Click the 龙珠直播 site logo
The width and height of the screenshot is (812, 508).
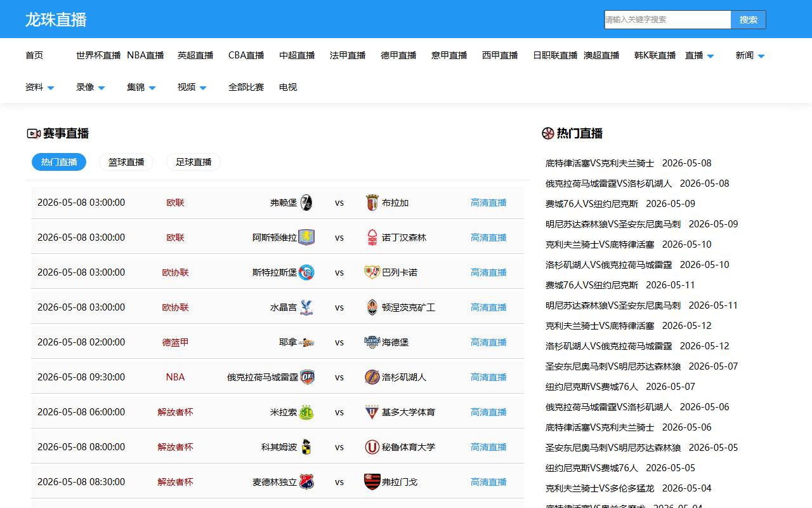(56, 20)
